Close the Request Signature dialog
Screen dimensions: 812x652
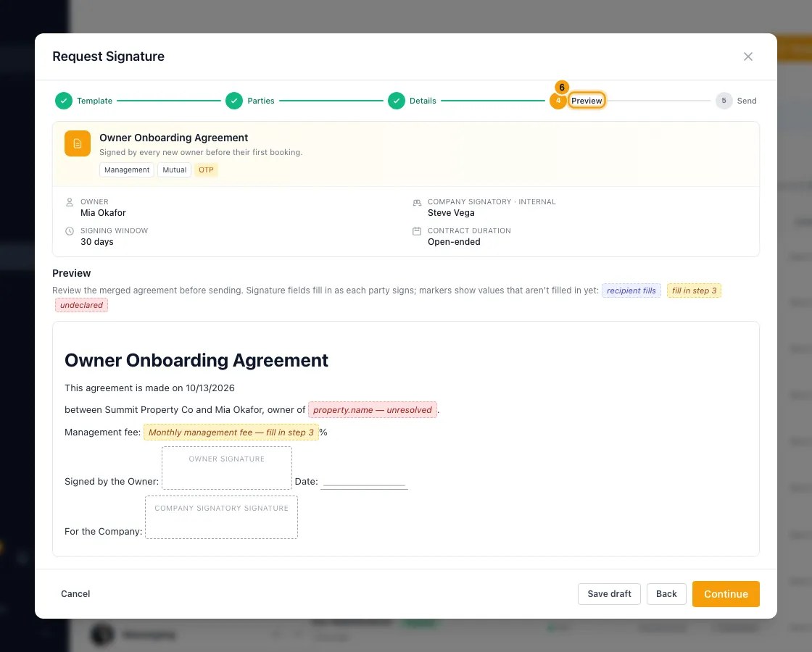(x=747, y=57)
